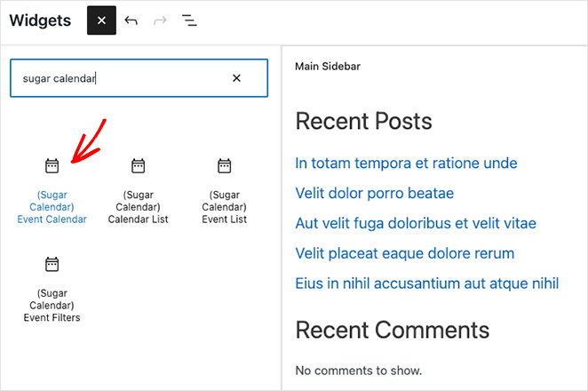Open post 'Velit dolor porro beatae'
Screen dimensions: 588x391
click(x=375, y=193)
